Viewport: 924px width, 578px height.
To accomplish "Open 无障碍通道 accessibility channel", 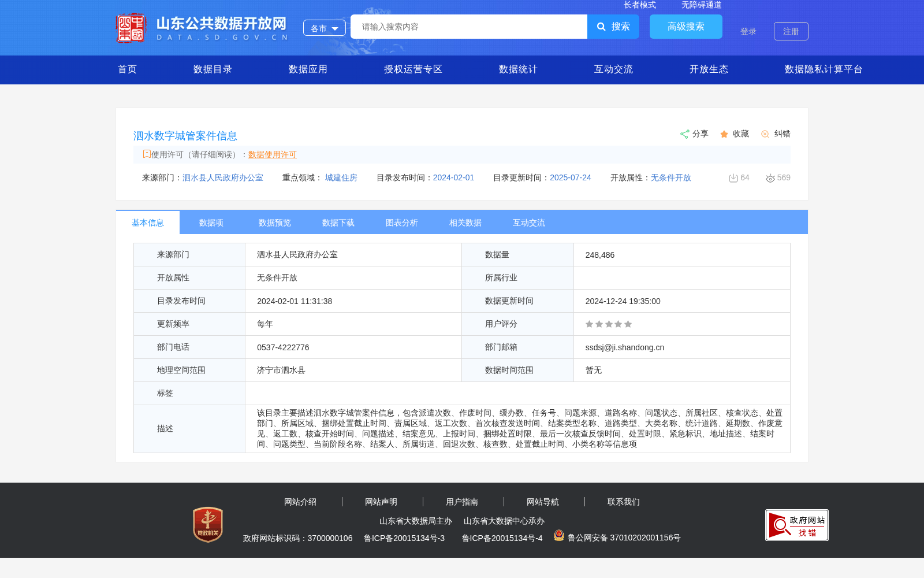I will (x=702, y=5).
